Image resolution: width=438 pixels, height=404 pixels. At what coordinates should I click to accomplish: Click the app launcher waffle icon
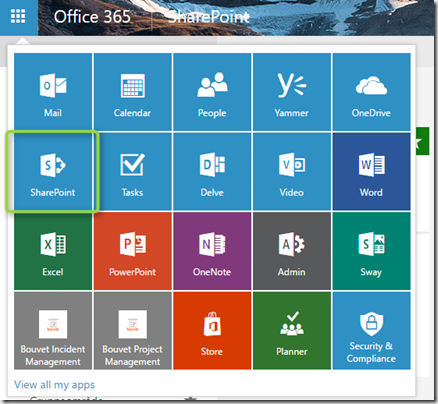[18, 17]
